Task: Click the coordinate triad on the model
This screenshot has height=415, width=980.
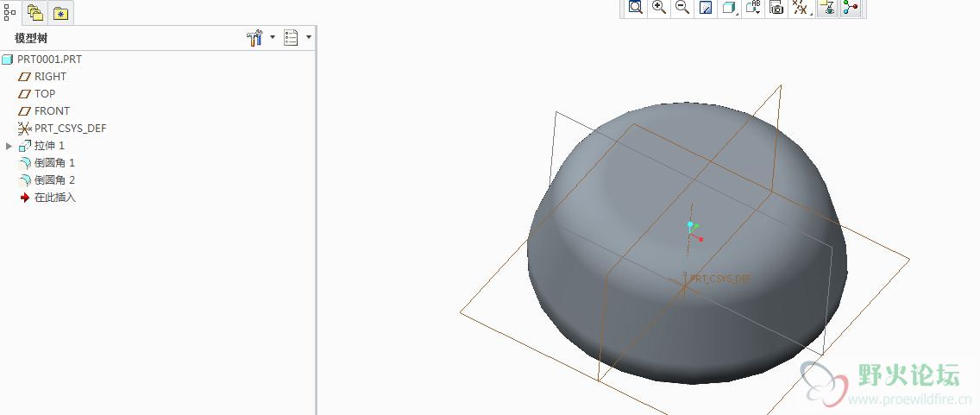Action: (694, 230)
